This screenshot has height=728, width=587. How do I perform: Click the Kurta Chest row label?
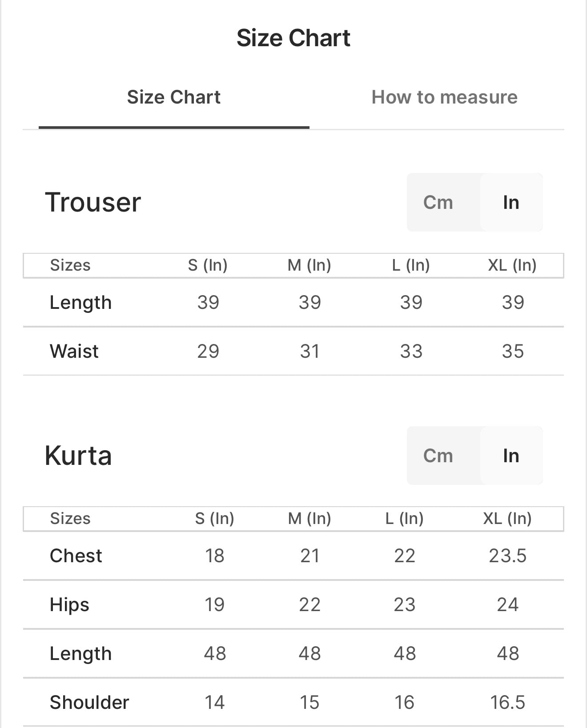[x=76, y=556]
